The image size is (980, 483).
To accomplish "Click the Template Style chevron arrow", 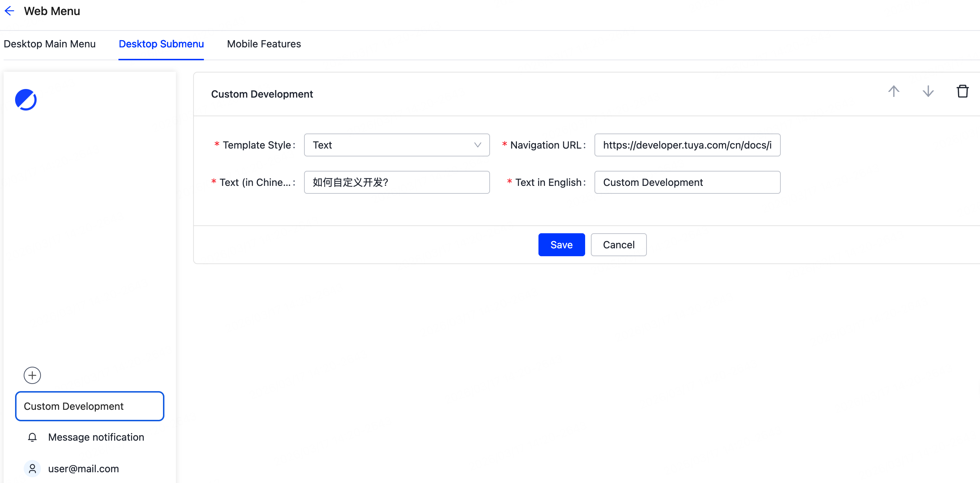I will tap(477, 145).
